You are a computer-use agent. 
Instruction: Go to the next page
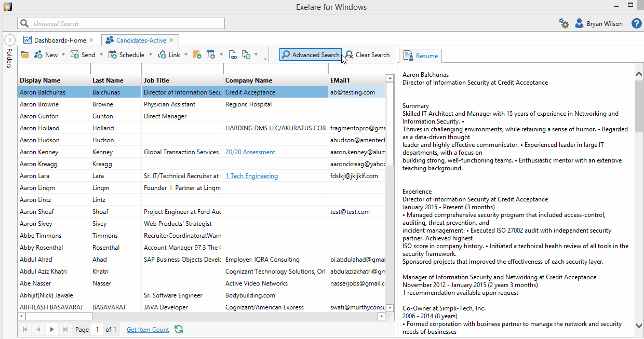point(52,329)
